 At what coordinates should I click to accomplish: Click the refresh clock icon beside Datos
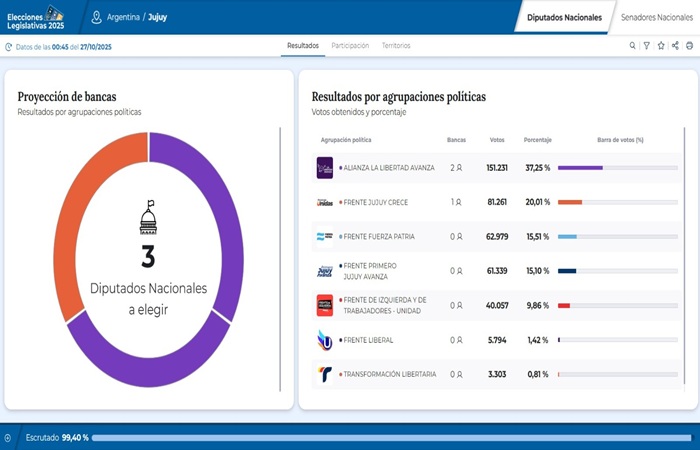click(9, 46)
